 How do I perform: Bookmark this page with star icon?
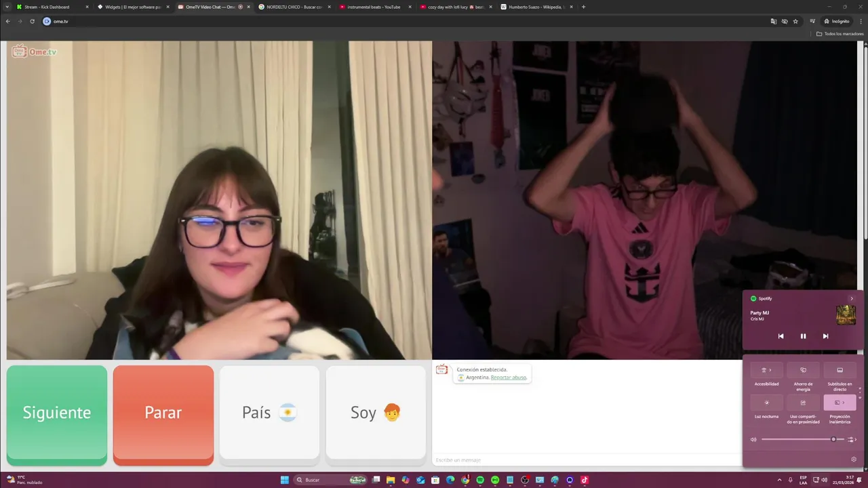[x=795, y=21]
